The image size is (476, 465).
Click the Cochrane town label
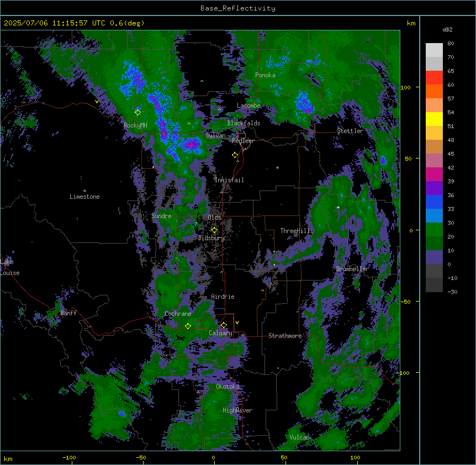(x=178, y=314)
